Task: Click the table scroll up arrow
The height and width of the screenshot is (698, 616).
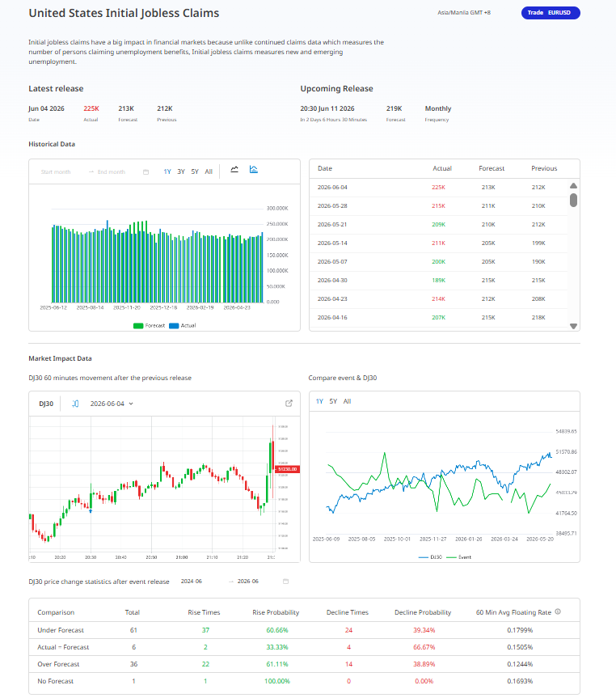Action: (573, 186)
